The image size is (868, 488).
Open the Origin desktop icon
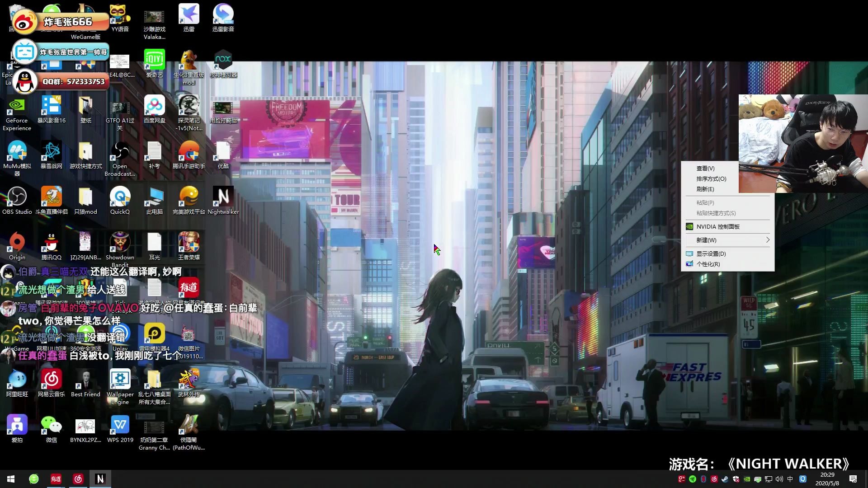point(17,246)
